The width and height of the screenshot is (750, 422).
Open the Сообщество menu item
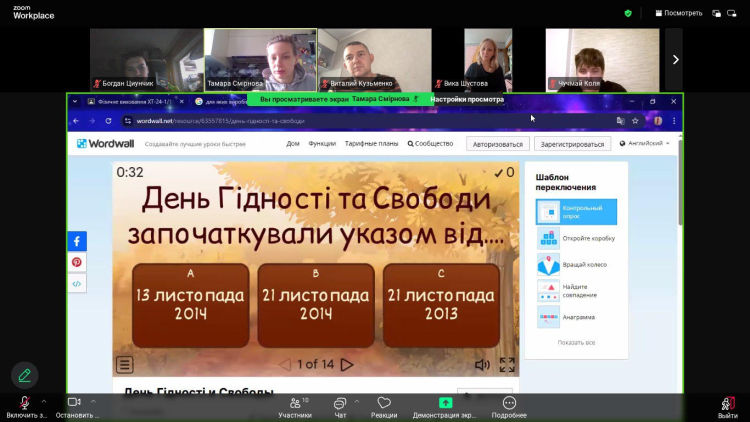pyautogui.click(x=430, y=143)
